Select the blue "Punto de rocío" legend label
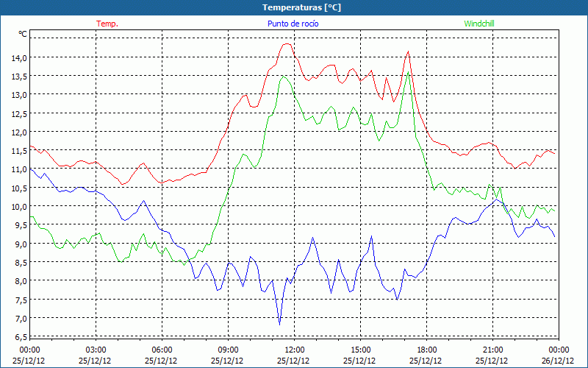The image size is (588, 368). tap(293, 24)
